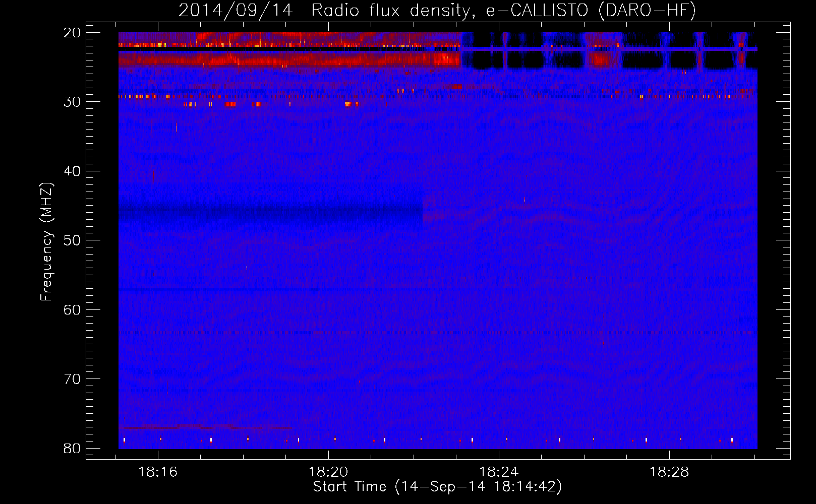Click the 40 MHz frequency tick label
This screenshot has height=504, width=816.
click(73, 171)
